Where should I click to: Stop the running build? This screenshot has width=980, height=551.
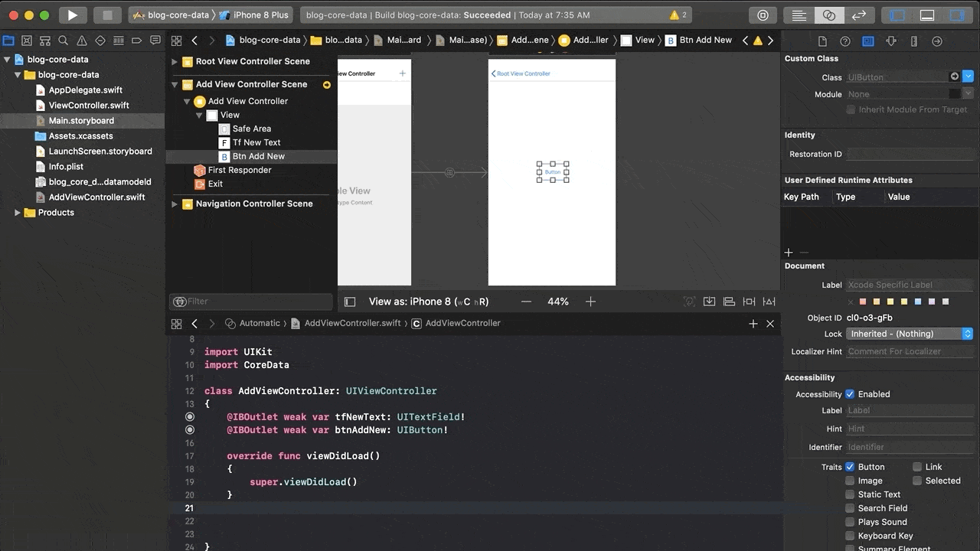pos(107,15)
